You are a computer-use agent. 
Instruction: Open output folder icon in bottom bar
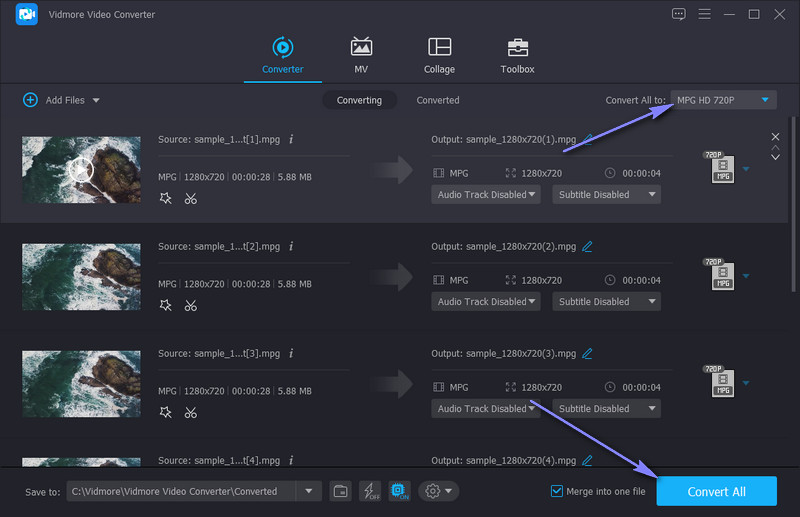coord(341,490)
